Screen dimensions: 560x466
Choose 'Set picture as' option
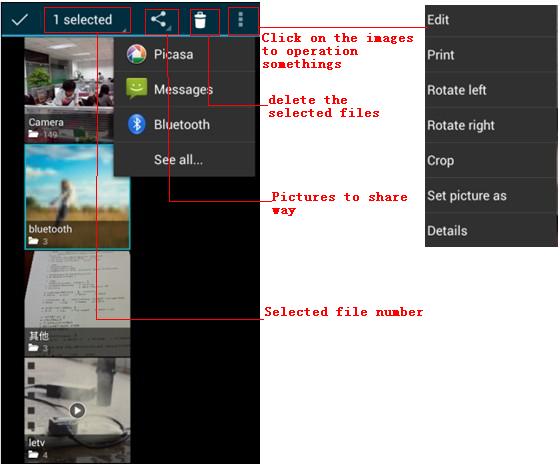coord(491,196)
